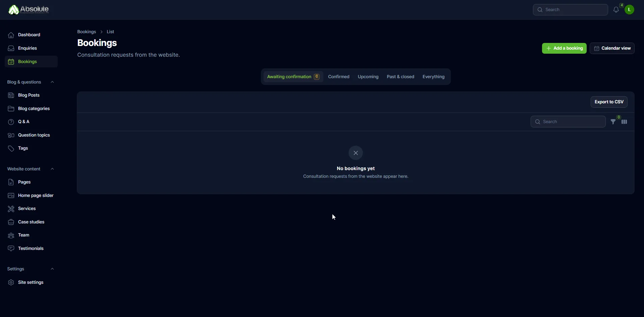Click the Bookings calendar icon in sidebar

click(11, 62)
